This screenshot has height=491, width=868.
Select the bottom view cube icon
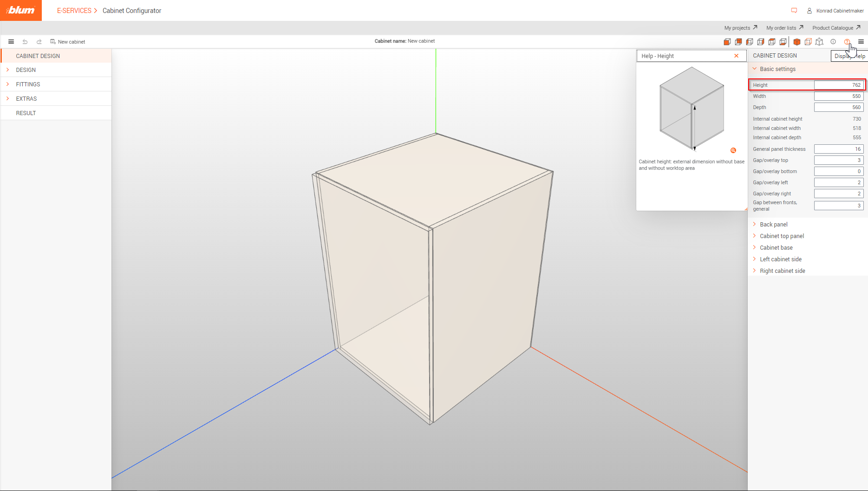click(x=783, y=42)
